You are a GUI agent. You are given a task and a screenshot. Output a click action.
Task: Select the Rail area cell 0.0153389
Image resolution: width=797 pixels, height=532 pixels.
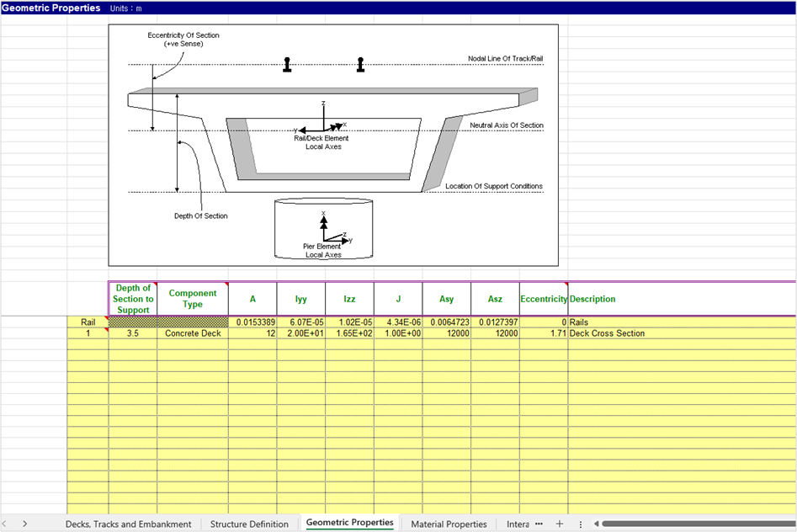[252, 322]
